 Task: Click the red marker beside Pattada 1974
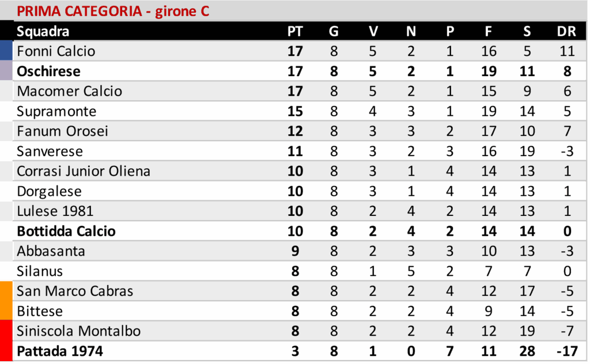tap(6, 351)
